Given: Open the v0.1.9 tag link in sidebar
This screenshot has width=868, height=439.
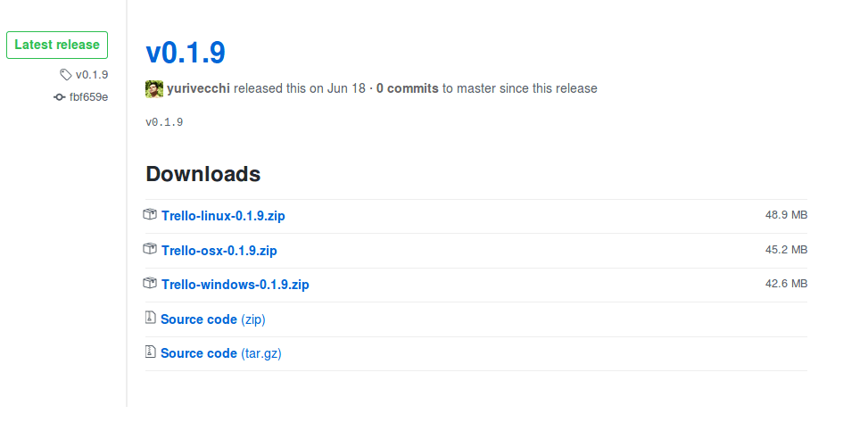Looking at the screenshot, I should 92,75.
